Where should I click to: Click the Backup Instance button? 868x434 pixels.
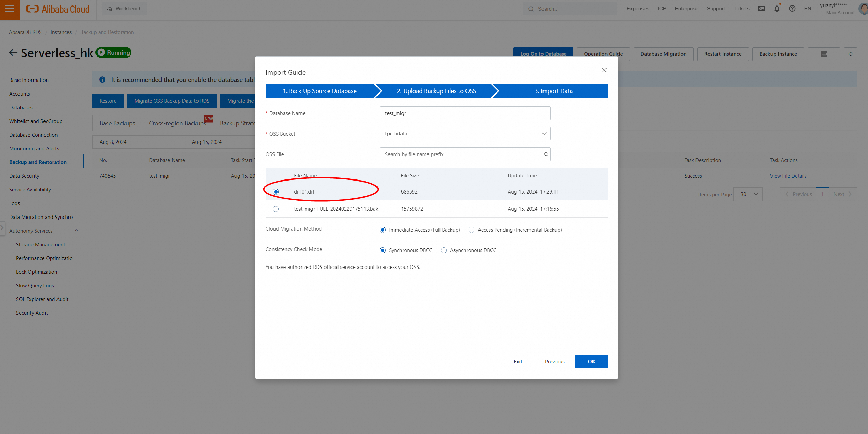coord(778,54)
